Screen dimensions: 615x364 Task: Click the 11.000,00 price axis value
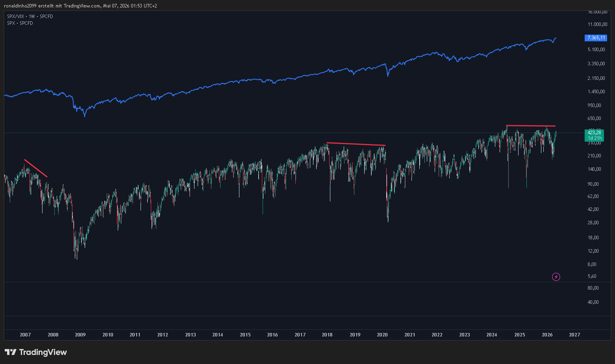(x=598, y=24)
